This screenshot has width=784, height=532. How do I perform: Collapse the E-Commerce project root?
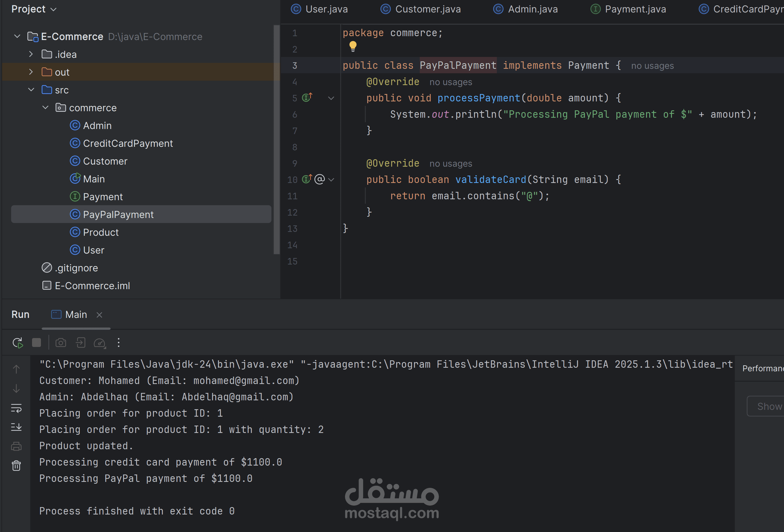pos(17,36)
